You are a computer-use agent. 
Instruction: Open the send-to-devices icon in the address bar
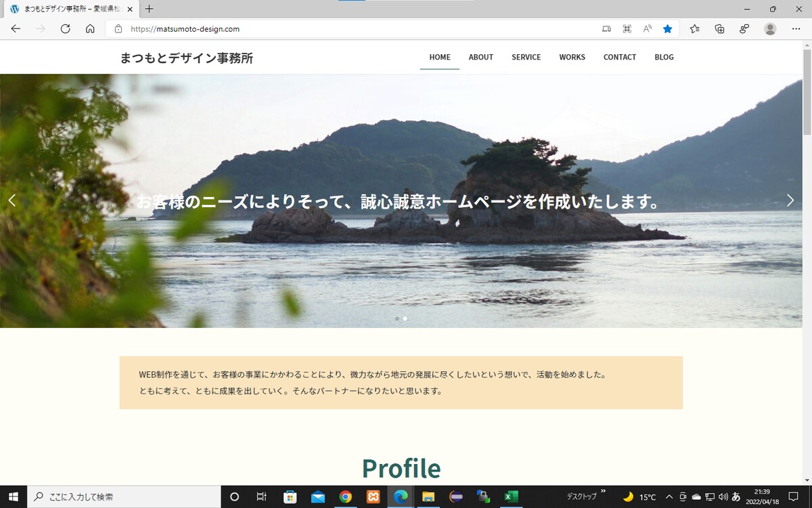pos(606,29)
